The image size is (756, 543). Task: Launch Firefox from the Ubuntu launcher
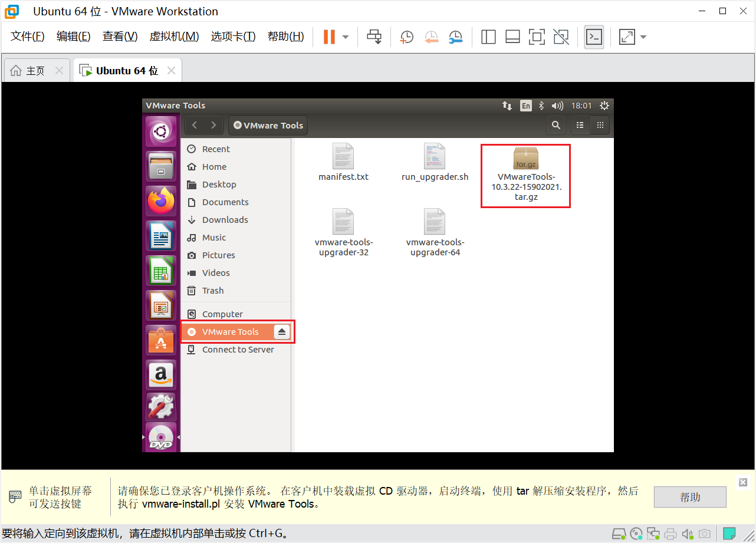(161, 201)
